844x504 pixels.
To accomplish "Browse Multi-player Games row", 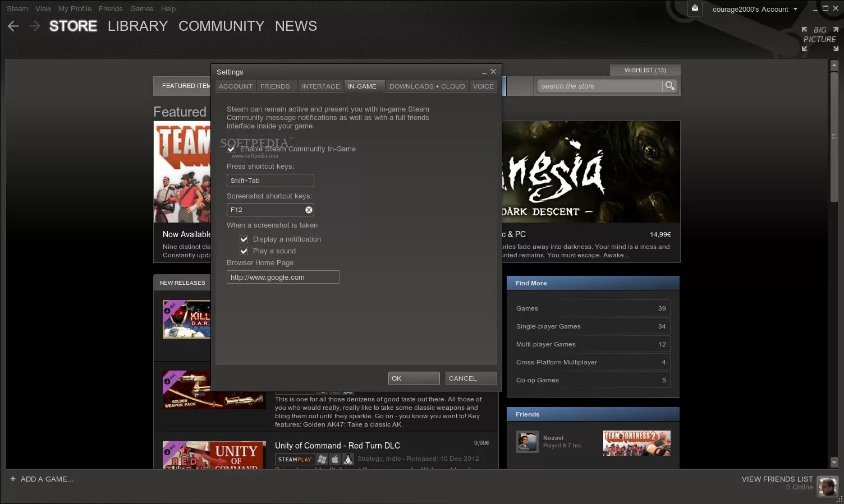I will coord(593,344).
